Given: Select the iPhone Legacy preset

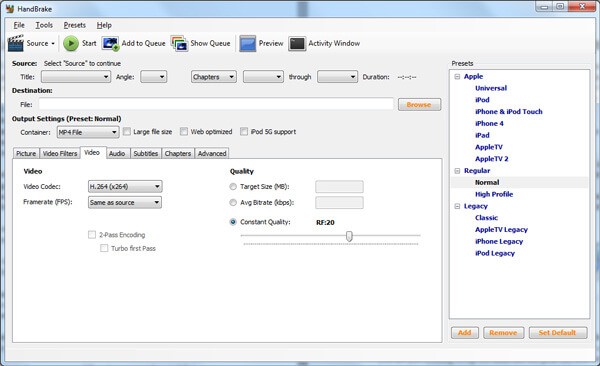Looking at the screenshot, I should [499, 242].
